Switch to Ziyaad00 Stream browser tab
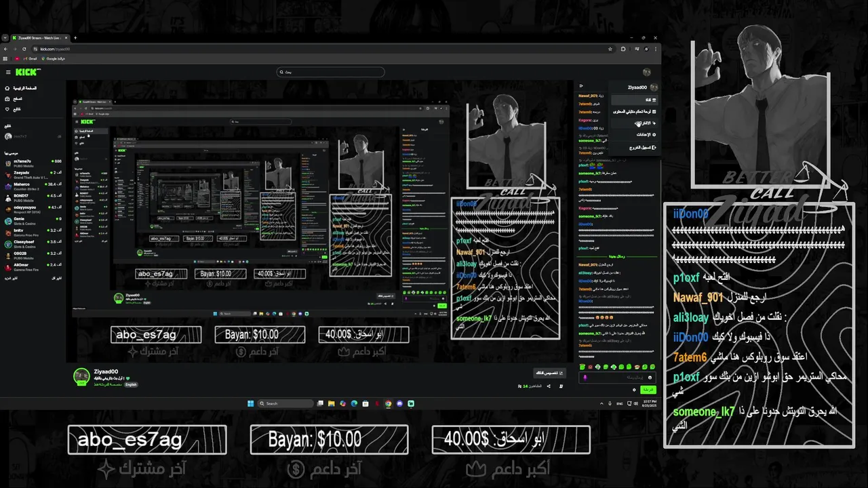This screenshot has height=488, width=868. click(x=39, y=38)
